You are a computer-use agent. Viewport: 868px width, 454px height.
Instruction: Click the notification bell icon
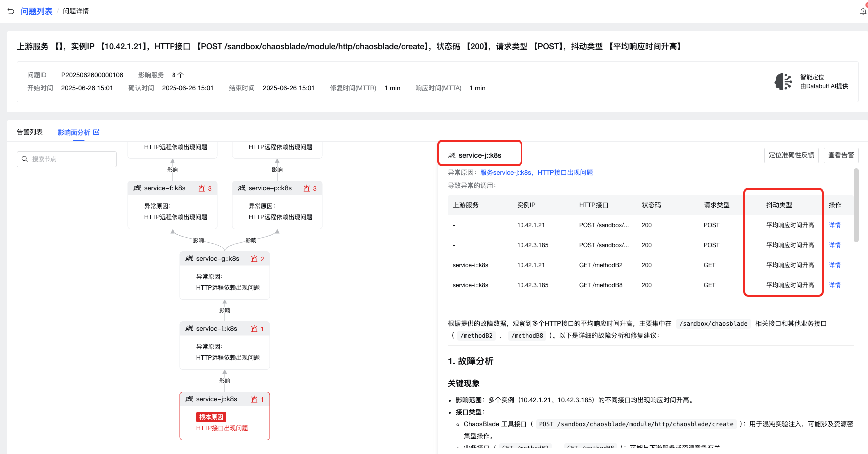[x=863, y=11]
